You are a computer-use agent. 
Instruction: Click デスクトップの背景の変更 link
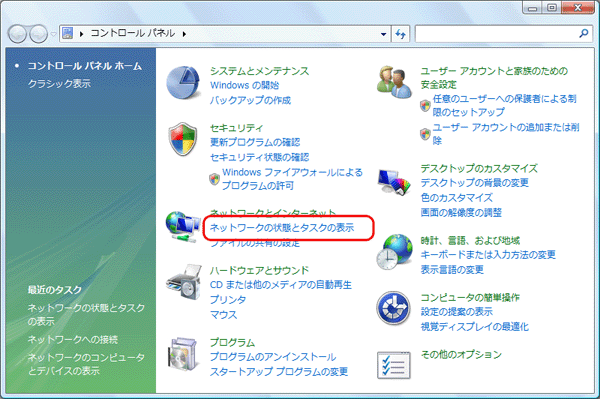(474, 183)
